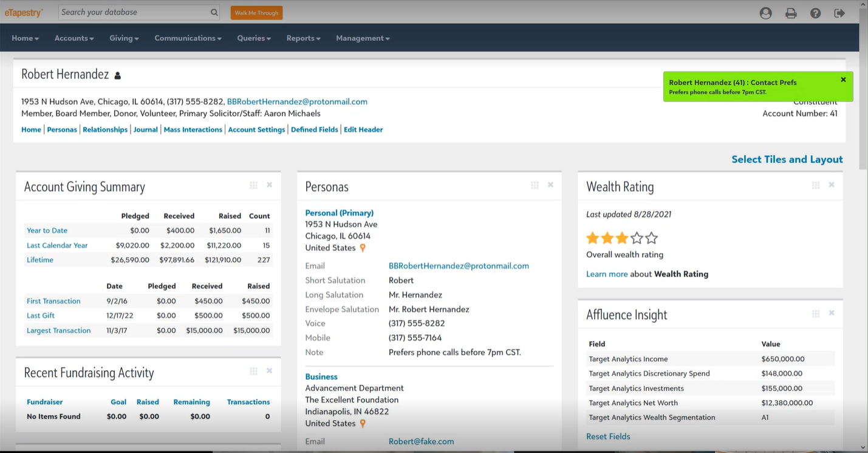Click grid handle icon on Wealth Rating tile

pos(816,185)
